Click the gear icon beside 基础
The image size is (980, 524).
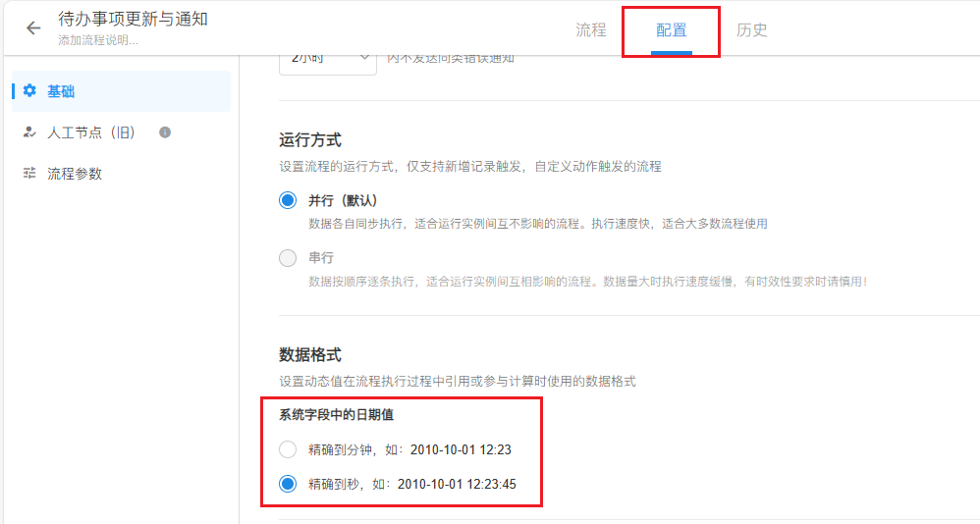[x=29, y=91]
